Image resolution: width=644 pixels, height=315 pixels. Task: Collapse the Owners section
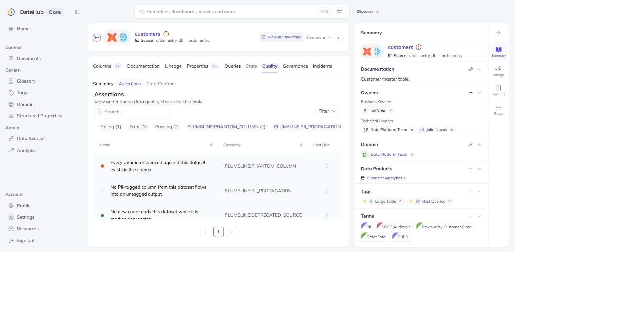coord(479,93)
